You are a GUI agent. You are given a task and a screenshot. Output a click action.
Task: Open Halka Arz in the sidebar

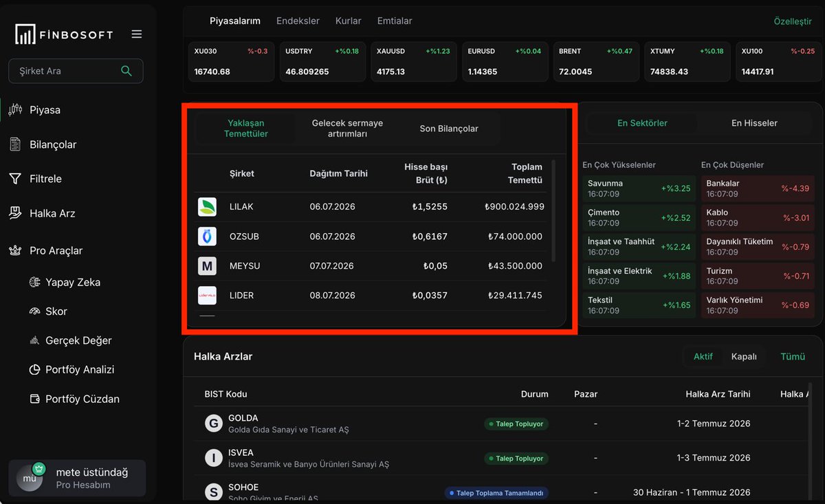[x=52, y=213]
